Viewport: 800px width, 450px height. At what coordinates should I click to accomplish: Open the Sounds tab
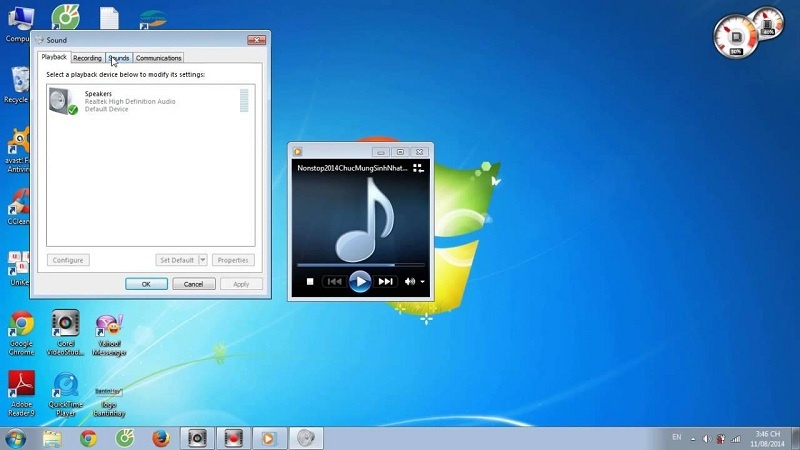[x=119, y=58]
